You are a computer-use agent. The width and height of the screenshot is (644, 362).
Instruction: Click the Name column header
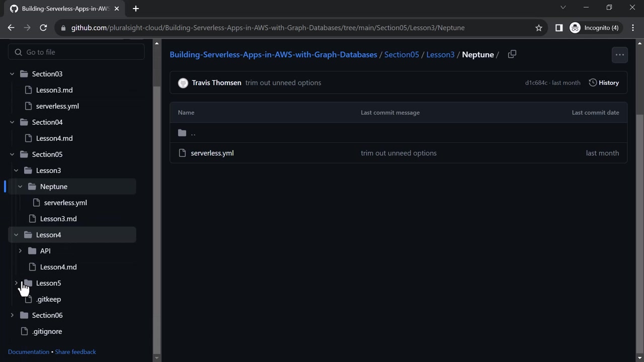[x=186, y=113]
